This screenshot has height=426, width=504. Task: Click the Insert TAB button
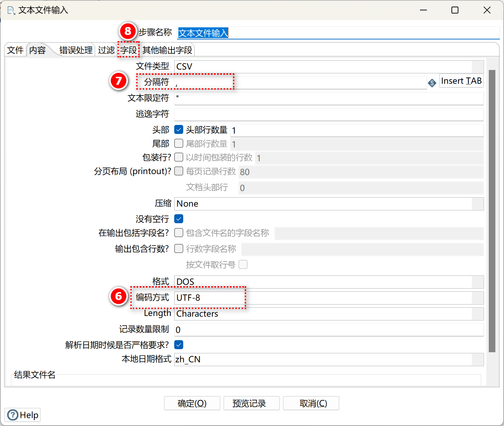coord(461,81)
